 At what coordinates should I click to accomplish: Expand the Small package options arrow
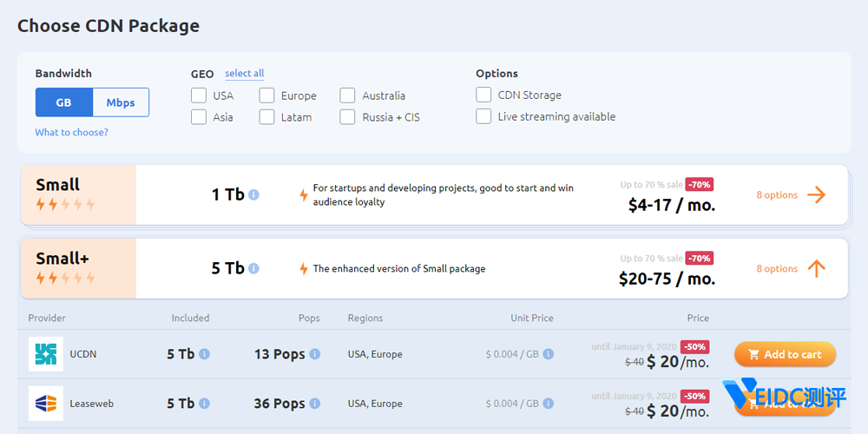pyautogui.click(x=816, y=195)
